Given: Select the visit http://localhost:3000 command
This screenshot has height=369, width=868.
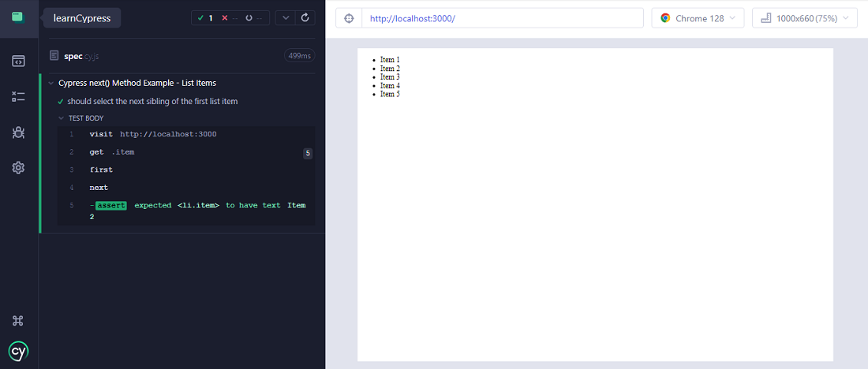Looking at the screenshot, I should 186,135.
